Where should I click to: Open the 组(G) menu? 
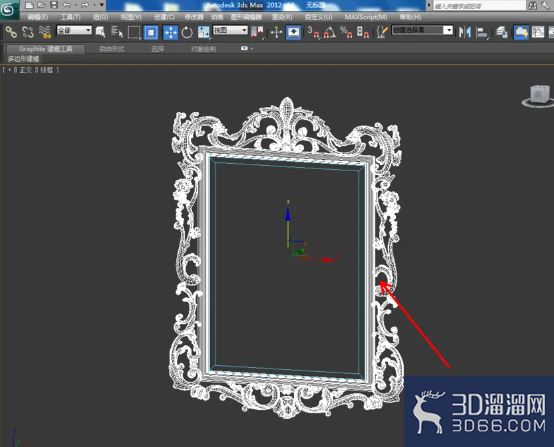click(x=101, y=17)
